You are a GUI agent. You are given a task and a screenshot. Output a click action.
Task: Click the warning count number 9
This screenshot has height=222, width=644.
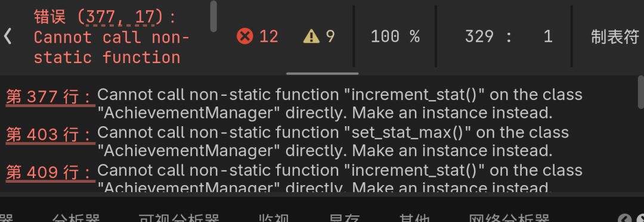pos(330,37)
